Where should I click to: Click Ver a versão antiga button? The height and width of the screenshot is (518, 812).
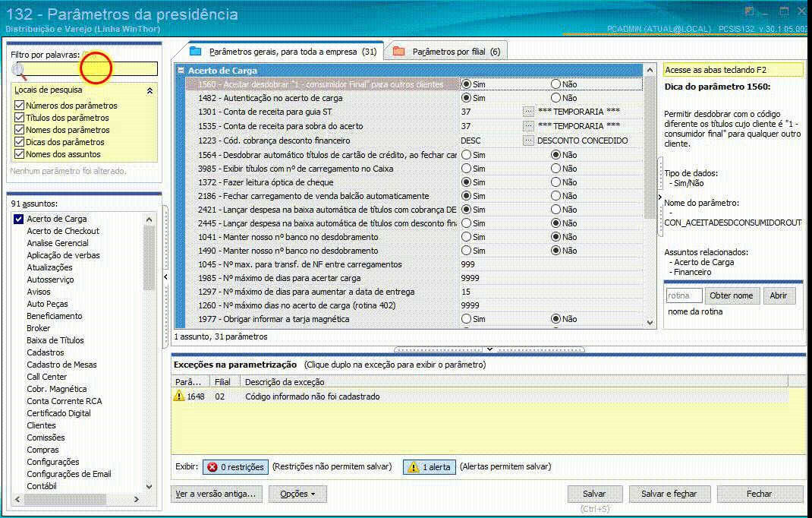[x=216, y=494]
